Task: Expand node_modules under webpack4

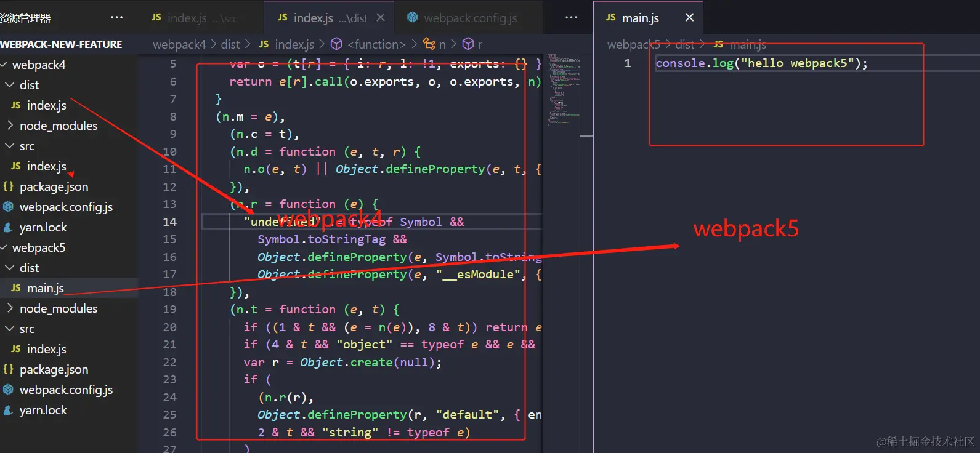Action: (10, 126)
